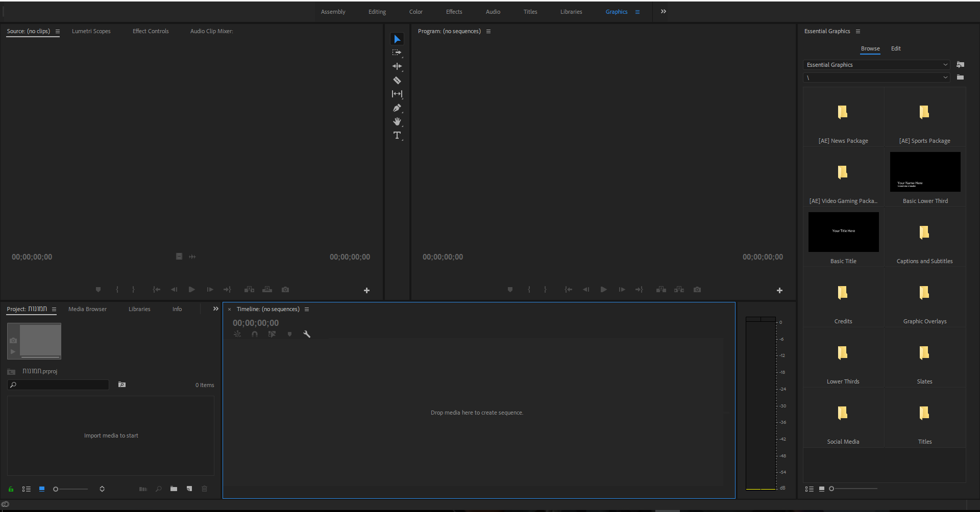Step forward one frame in Source monitor
Image resolution: width=980 pixels, height=512 pixels.
click(x=210, y=290)
